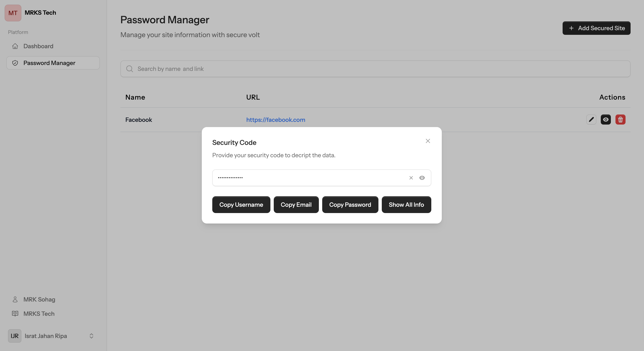Click the MT workspace avatar logo

click(x=13, y=13)
